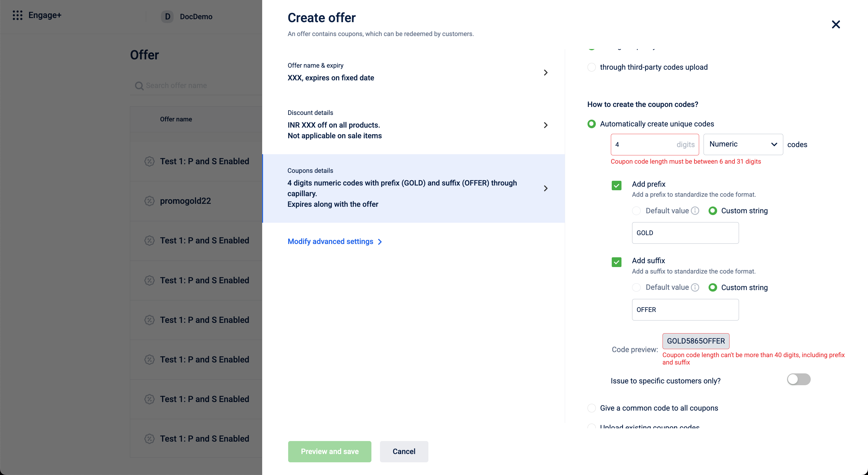
Task: Select Give a common code to all coupons
Action: 591,408
